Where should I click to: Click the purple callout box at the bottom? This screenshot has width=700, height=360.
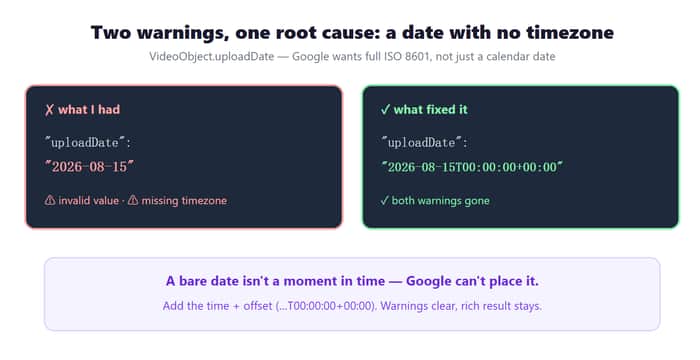(352, 294)
